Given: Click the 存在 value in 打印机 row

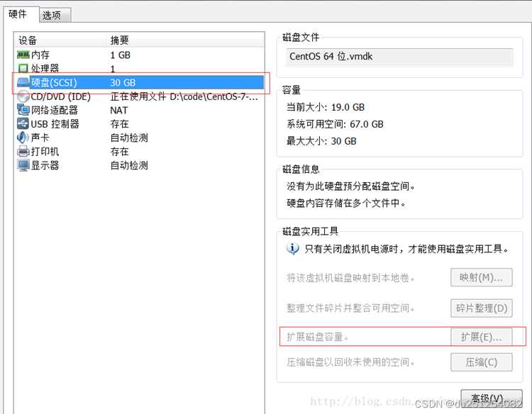Looking at the screenshot, I should coord(119,152).
